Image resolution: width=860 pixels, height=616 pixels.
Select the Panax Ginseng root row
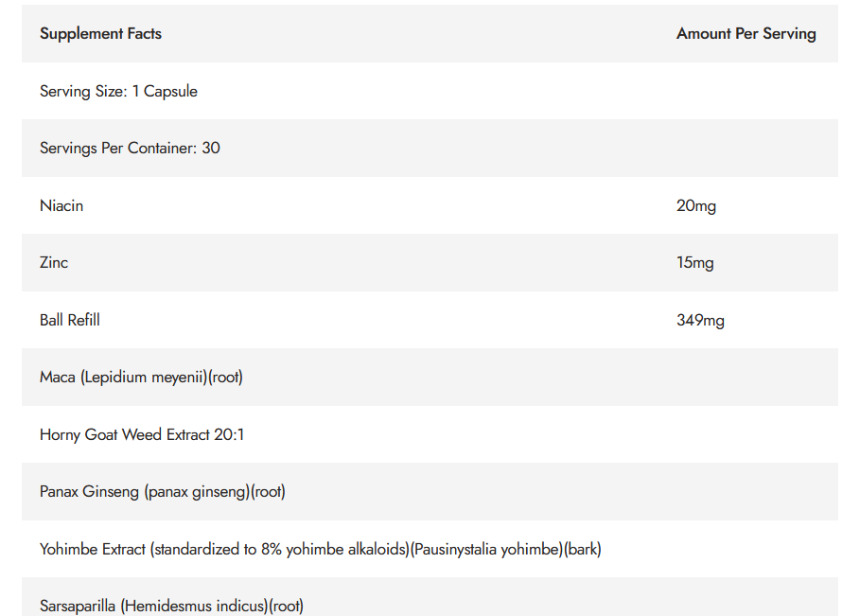click(x=430, y=491)
